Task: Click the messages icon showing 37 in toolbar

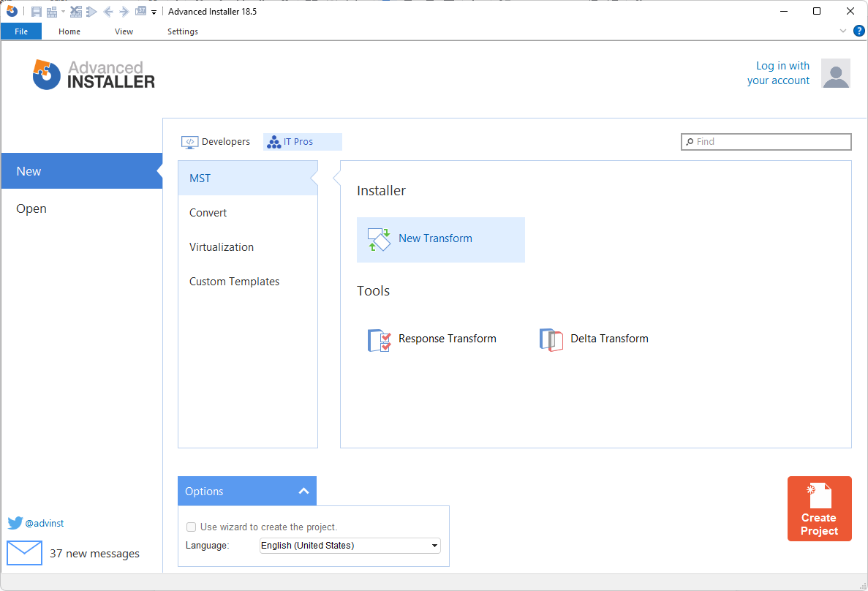Action: point(140,11)
